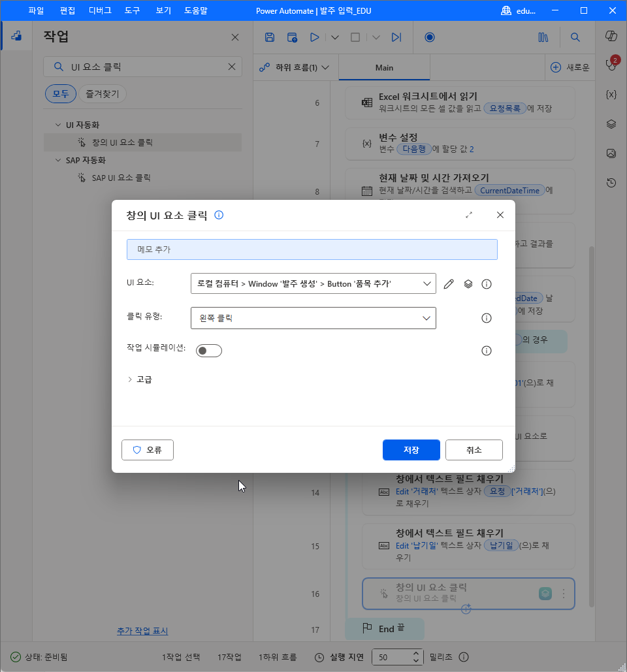Viewport: 627px width, 672px height.
Task: Click the 추가 작업 표시 link
Action: click(x=142, y=631)
